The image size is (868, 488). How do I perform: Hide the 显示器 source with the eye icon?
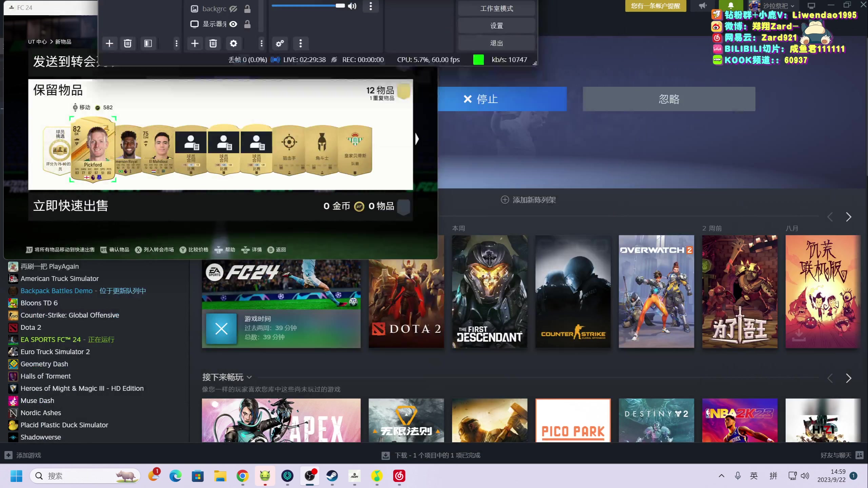233,24
